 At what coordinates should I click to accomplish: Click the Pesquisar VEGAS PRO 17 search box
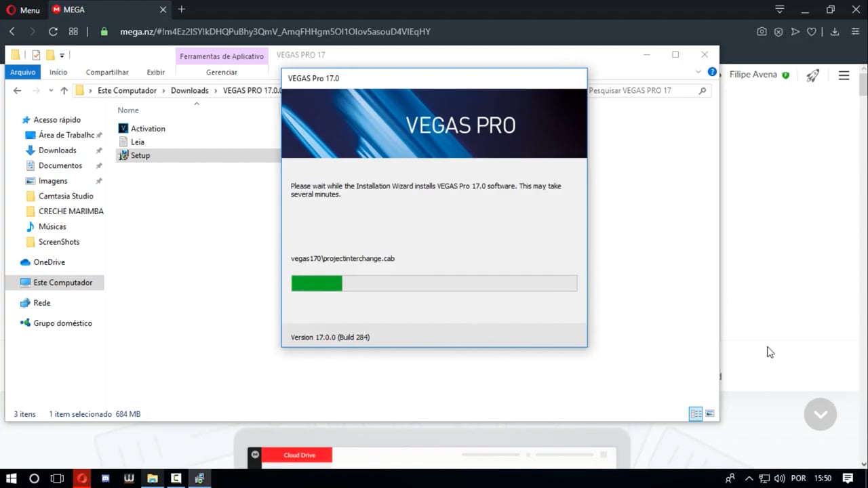648,91
